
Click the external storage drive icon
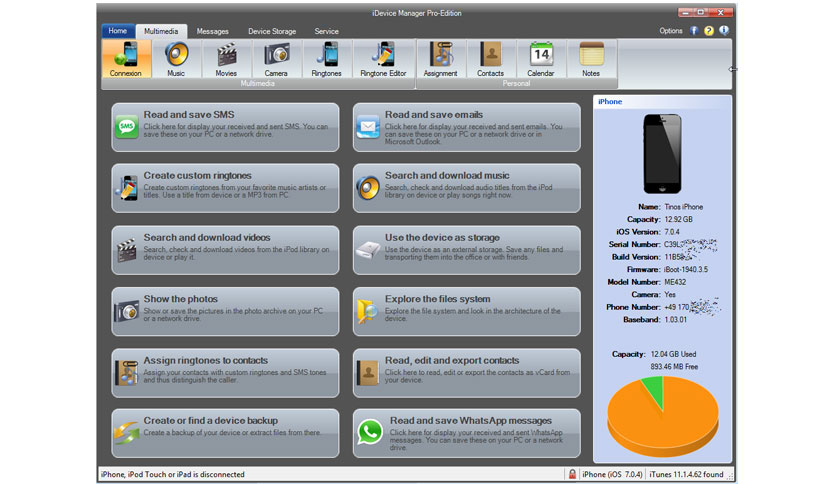(368, 249)
